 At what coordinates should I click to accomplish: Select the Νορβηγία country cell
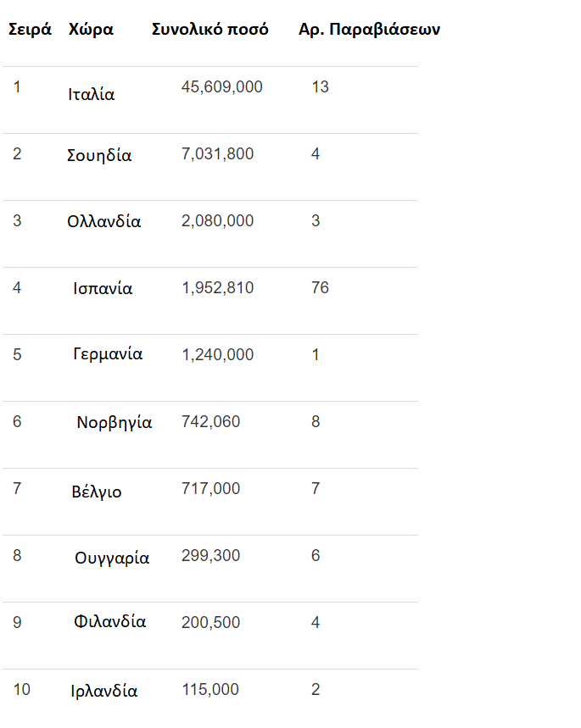coord(115,423)
